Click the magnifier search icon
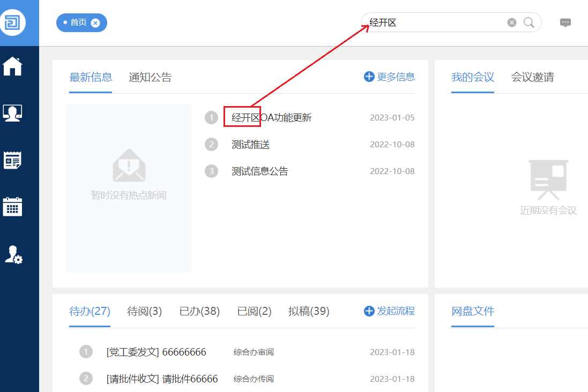 click(529, 22)
